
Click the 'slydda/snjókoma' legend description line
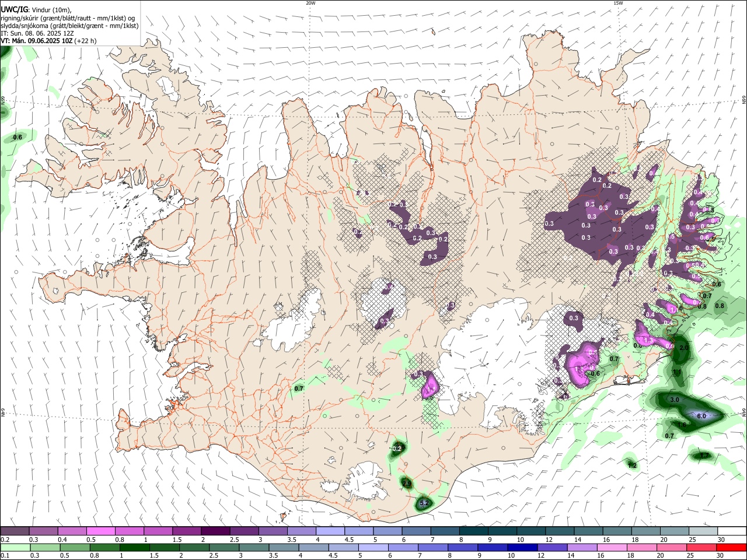(x=69, y=26)
